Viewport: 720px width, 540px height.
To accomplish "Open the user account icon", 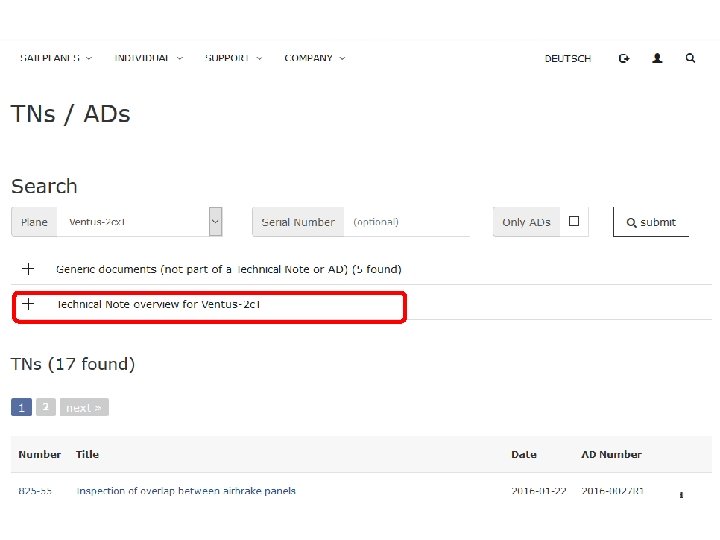I will 657,58.
